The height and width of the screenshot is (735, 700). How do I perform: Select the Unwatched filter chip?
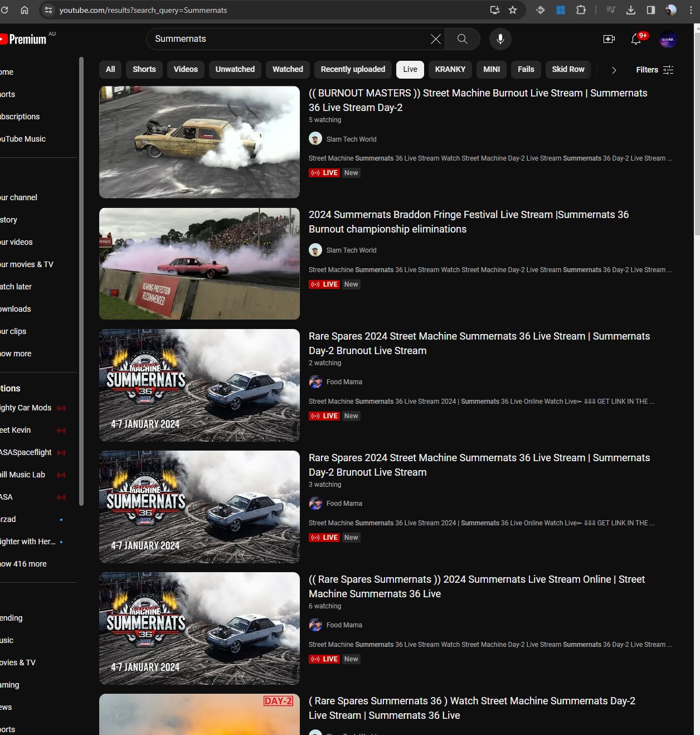(x=235, y=69)
